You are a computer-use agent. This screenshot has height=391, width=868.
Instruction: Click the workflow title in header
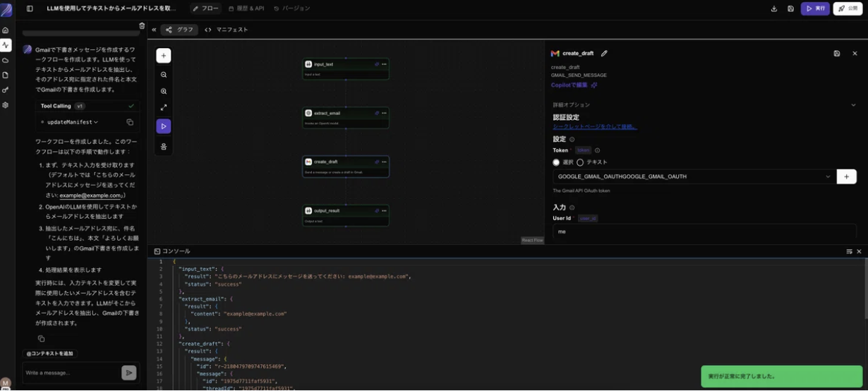(111, 8)
